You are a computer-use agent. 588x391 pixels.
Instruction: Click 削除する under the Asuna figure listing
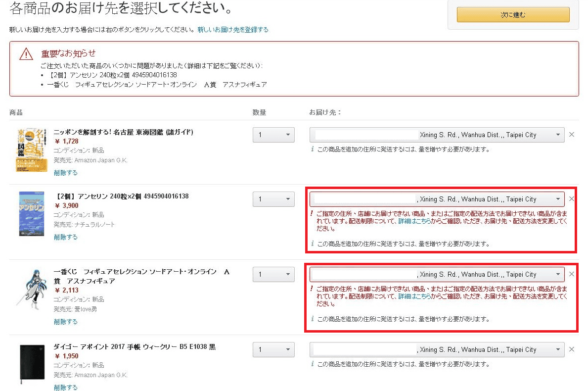tap(65, 321)
